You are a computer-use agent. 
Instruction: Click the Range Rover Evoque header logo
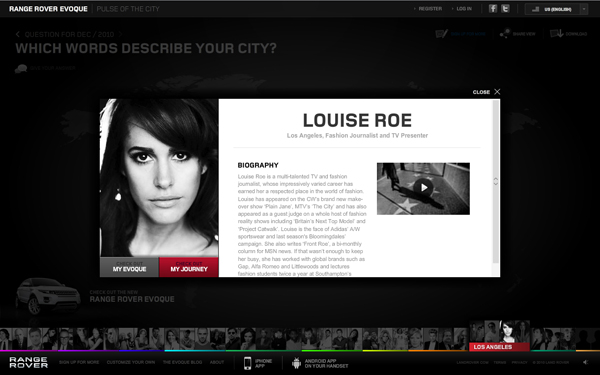pyautogui.click(x=48, y=9)
